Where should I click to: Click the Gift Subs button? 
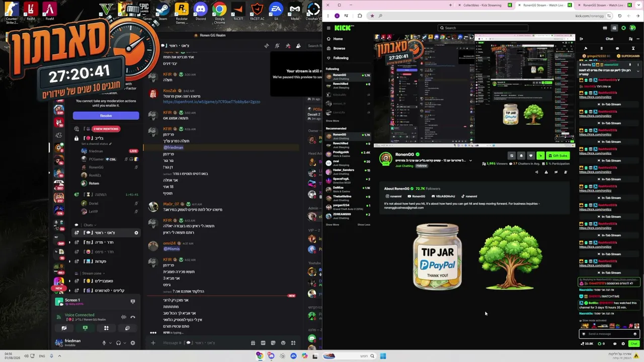point(558,156)
